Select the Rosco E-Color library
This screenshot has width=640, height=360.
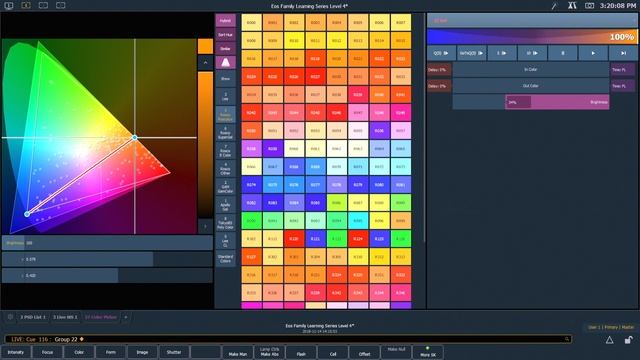[225, 151]
